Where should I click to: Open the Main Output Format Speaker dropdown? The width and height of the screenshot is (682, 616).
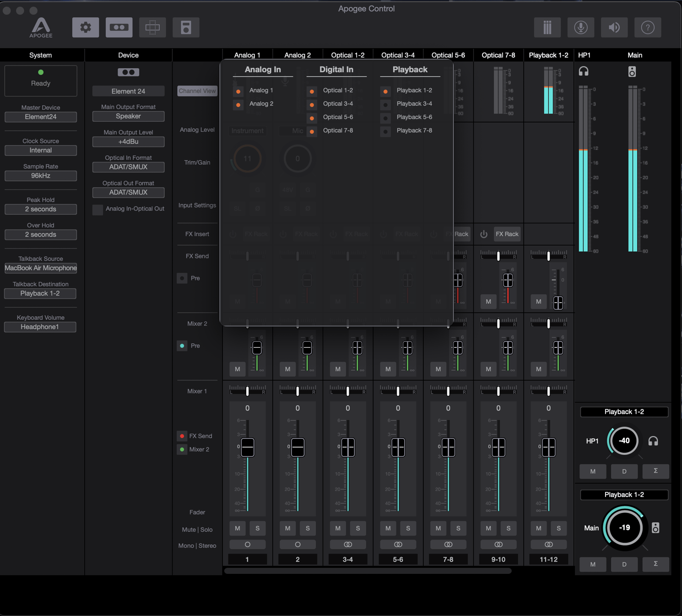click(128, 116)
